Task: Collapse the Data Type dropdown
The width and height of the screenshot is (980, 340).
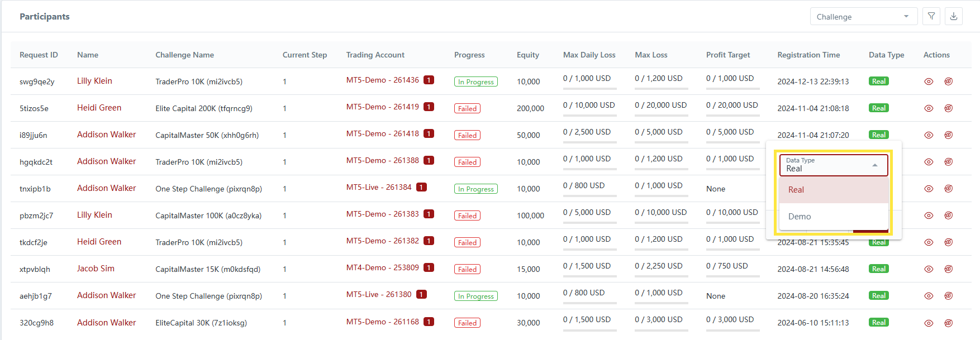Action: click(875, 165)
